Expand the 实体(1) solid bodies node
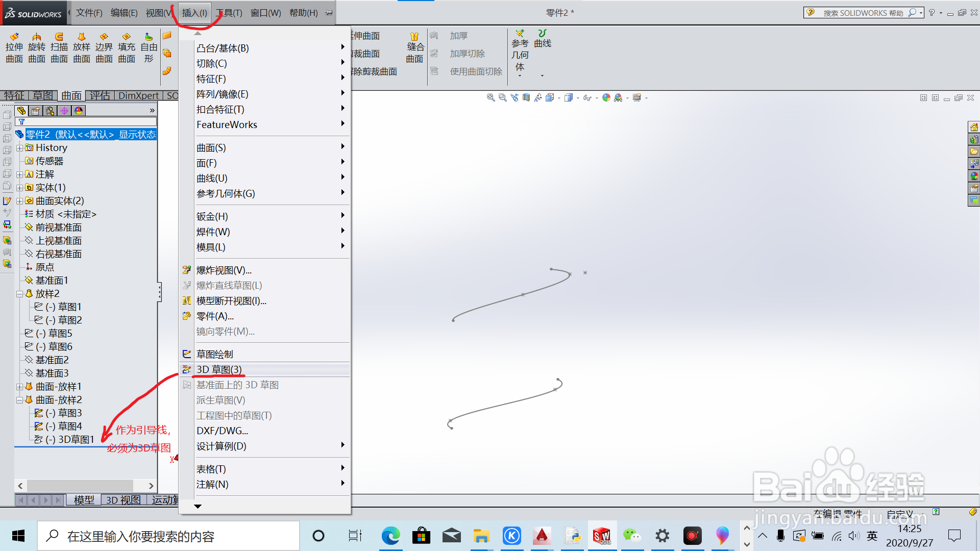The image size is (980, 551). pos(19,188)
